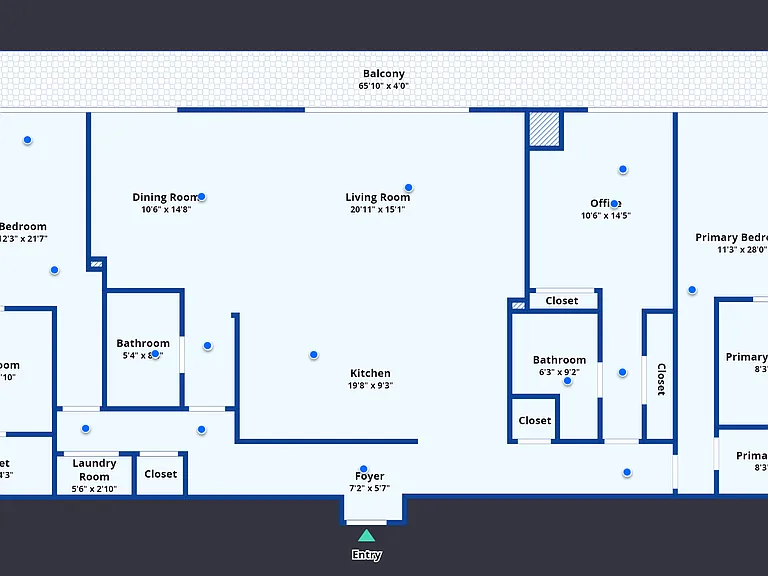This screenshot has width=768, height=576.
Task: Click the Foyer dimensions 7'2" x 5'7"
Action: [x=369, y=488]
